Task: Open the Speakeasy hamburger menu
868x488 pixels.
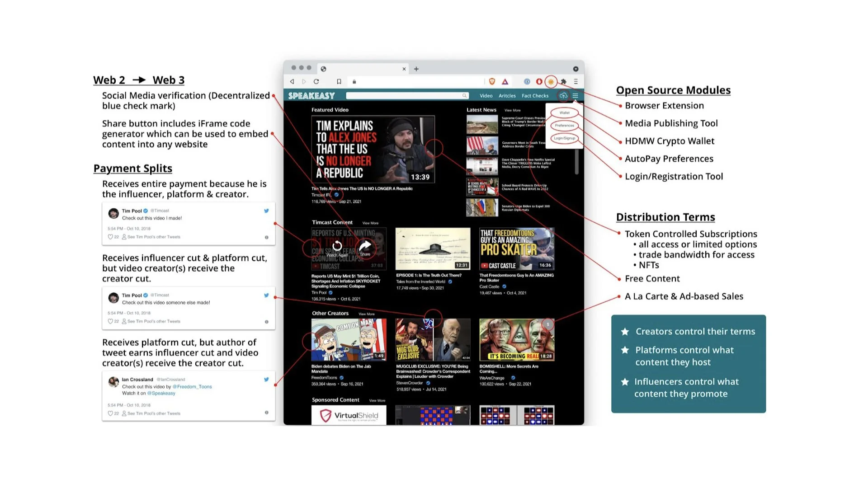Action: pos(575,96)
